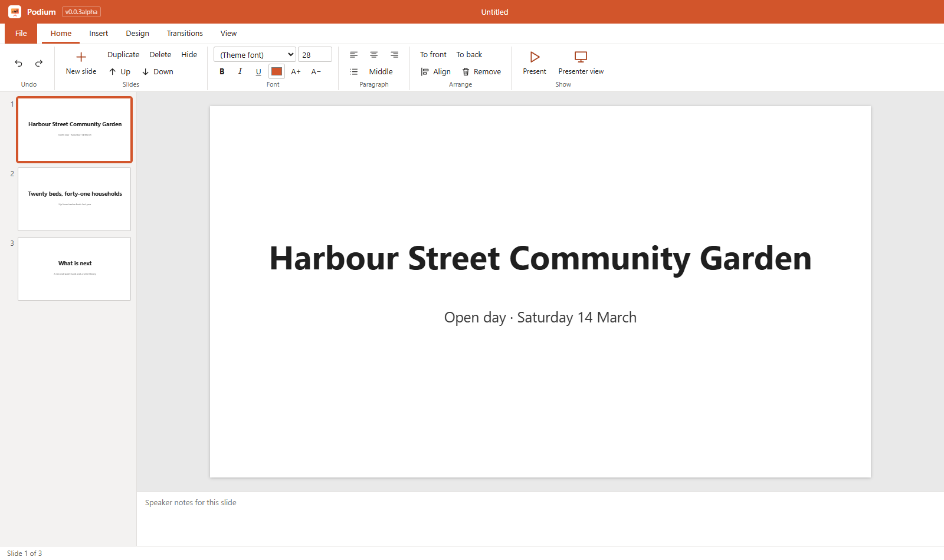Open the Align objects tool
The height and width of the screenshot is (560, 944).
[x=436, y=71]
